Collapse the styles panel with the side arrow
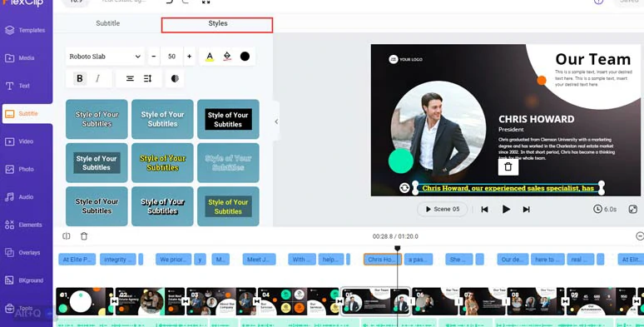Image resolution: width=644 pixels, height=327 pixels. pyautogui.click(x=276, y=121)
